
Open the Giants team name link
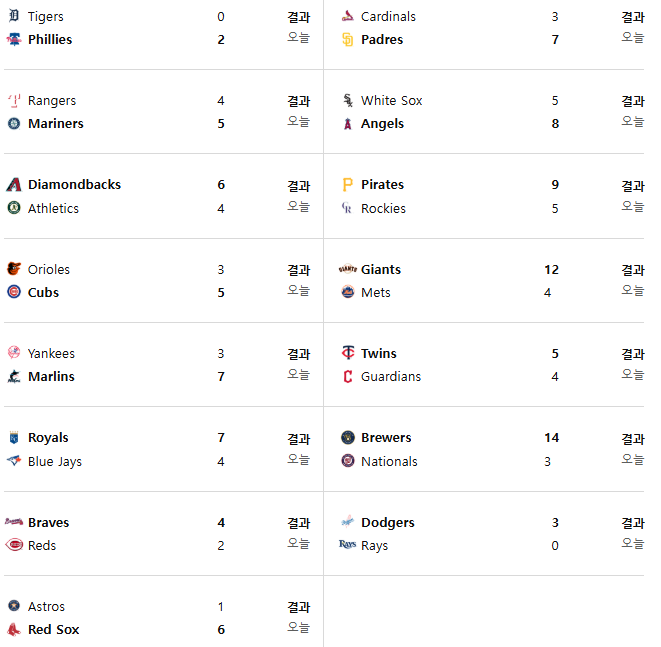point(381,269)
